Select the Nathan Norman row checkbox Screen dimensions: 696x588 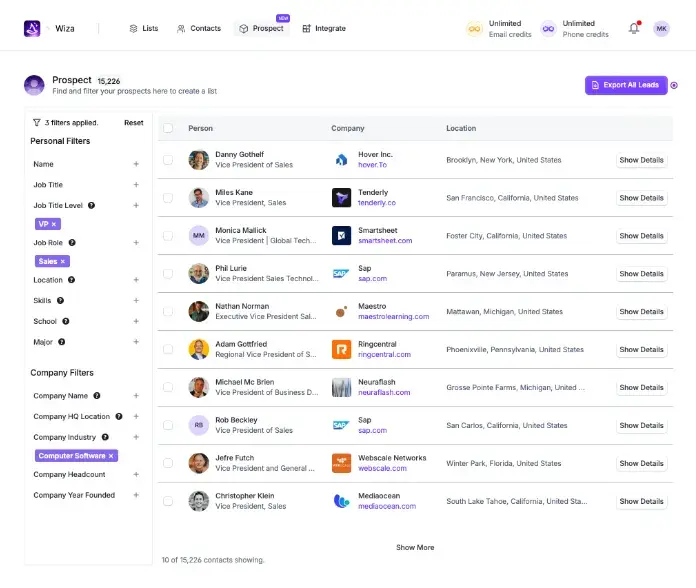click(168, 312)
